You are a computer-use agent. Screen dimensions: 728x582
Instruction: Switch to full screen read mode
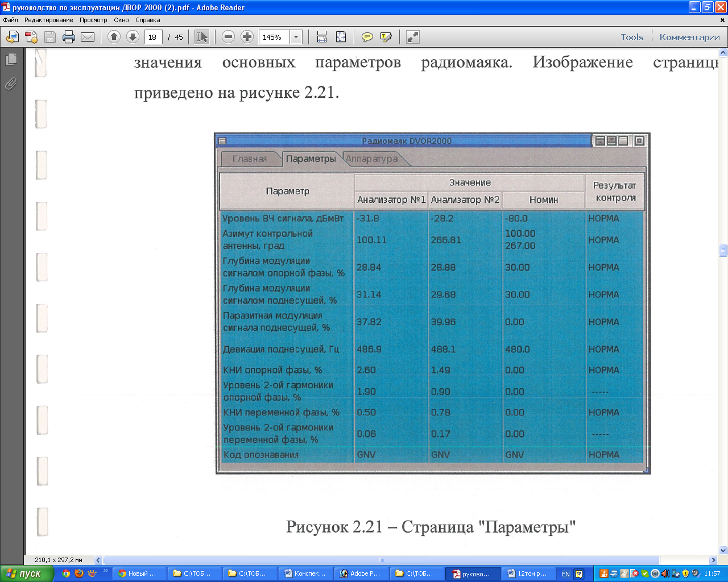point(412,38)
